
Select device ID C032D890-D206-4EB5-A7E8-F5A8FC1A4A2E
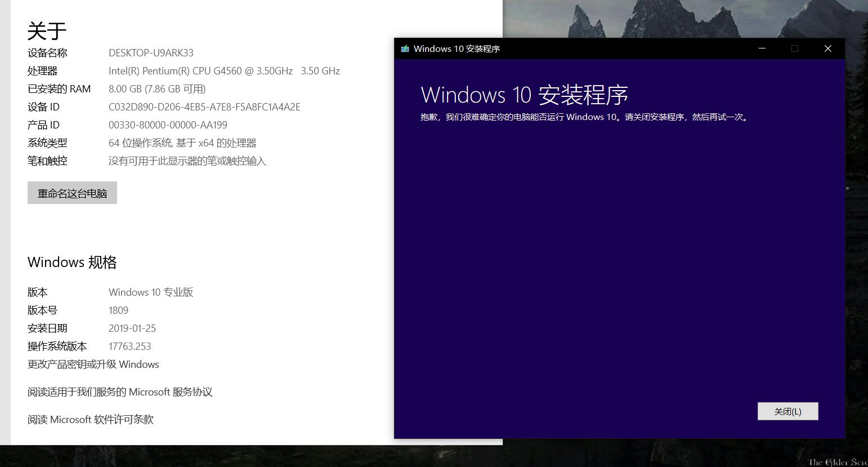[204, 107]
